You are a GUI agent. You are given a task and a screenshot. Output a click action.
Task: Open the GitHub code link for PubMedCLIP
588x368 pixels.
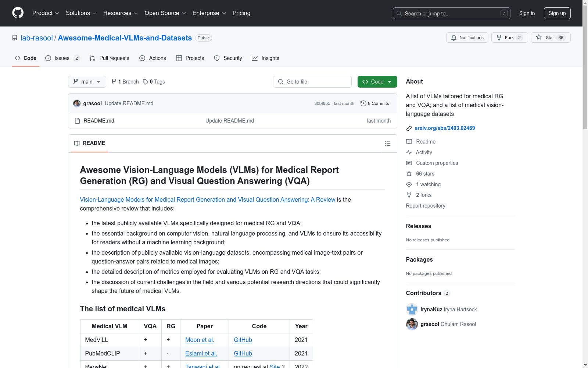243,353
